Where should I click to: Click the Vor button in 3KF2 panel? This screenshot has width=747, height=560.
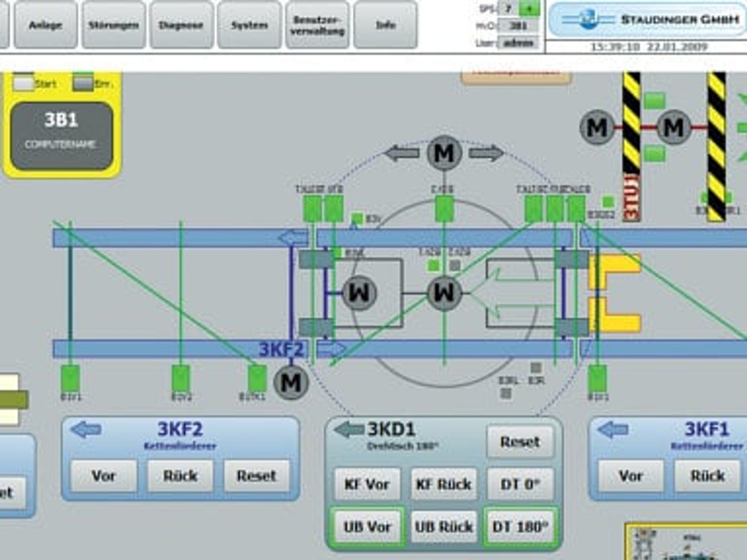click(x=104, y=476)
